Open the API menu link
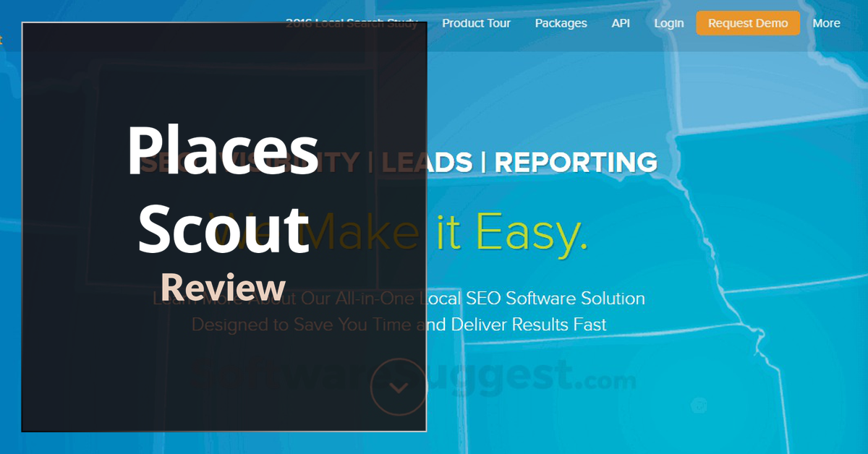This screenshot has width=868, height=454. point(621,23)
